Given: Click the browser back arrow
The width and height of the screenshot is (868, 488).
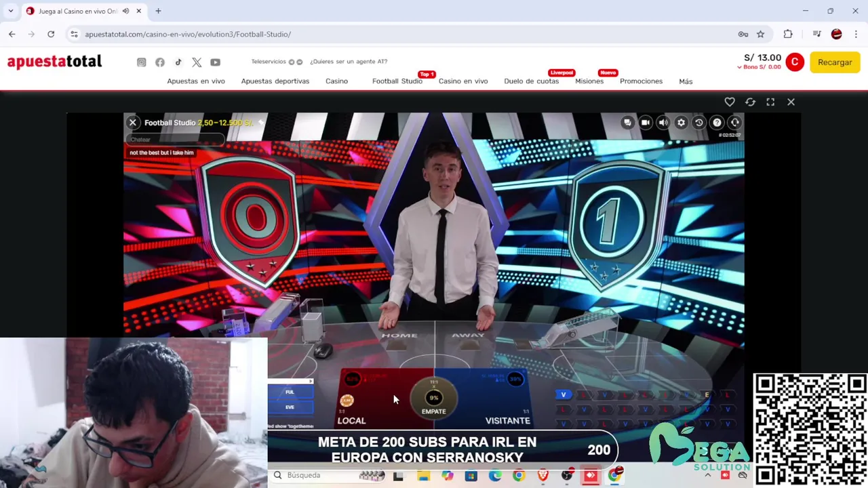Looking at the screenshot, I should (12, 34).
